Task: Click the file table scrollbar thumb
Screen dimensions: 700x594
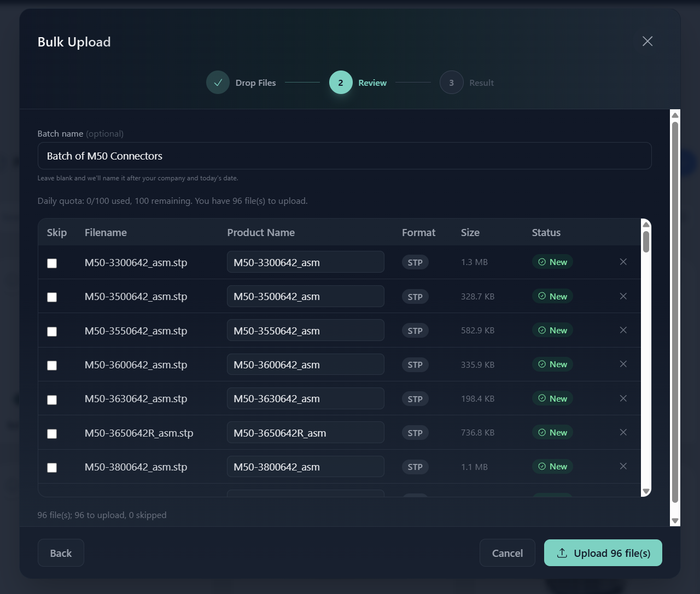Action: click(x=646, y=242)
